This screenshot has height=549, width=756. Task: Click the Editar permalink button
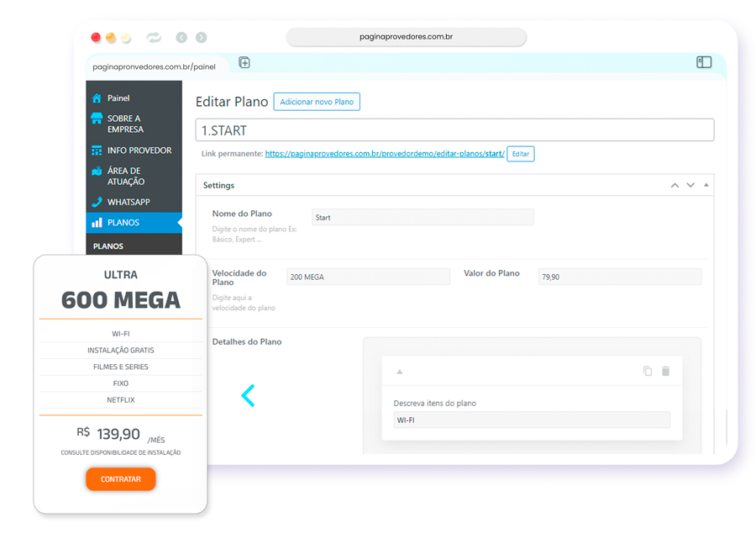point(521,154)
